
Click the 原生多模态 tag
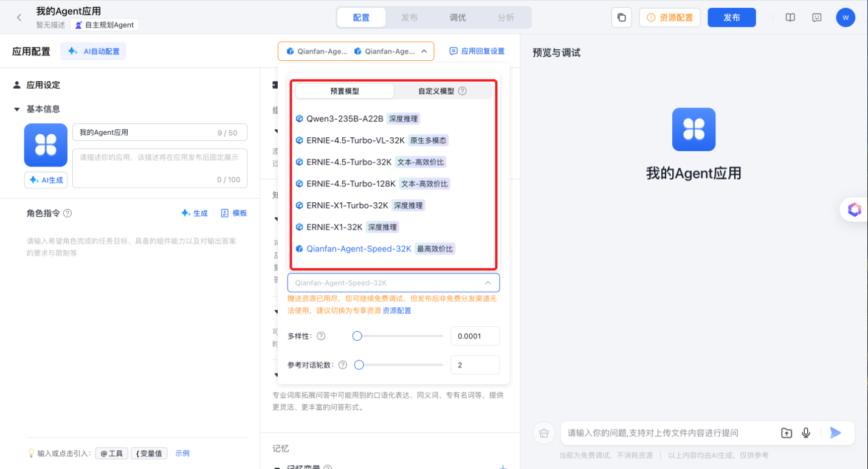(x=429, y=140)
